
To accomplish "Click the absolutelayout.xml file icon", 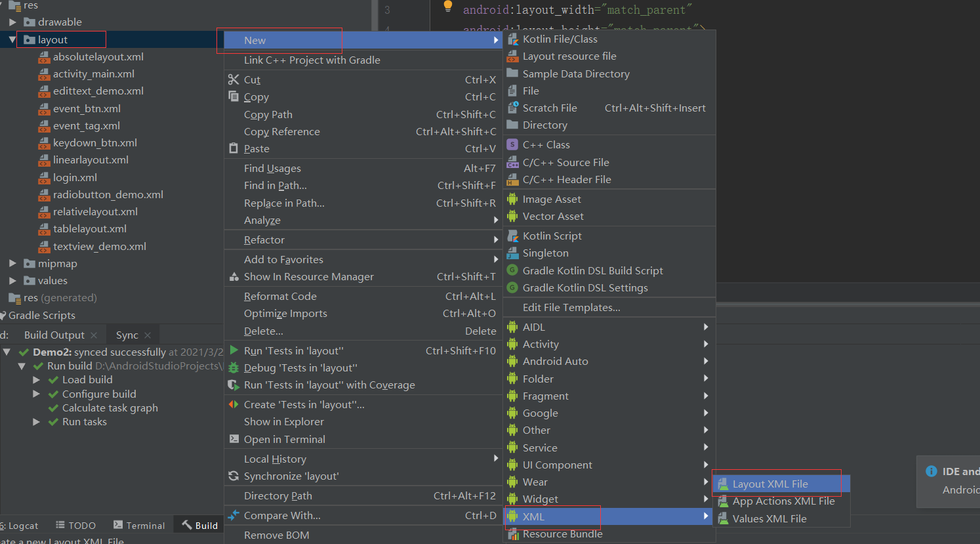I will (44, 57).
